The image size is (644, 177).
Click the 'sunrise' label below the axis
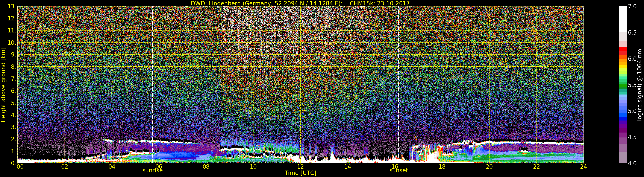pyautogui.click(x=153, y=170)
